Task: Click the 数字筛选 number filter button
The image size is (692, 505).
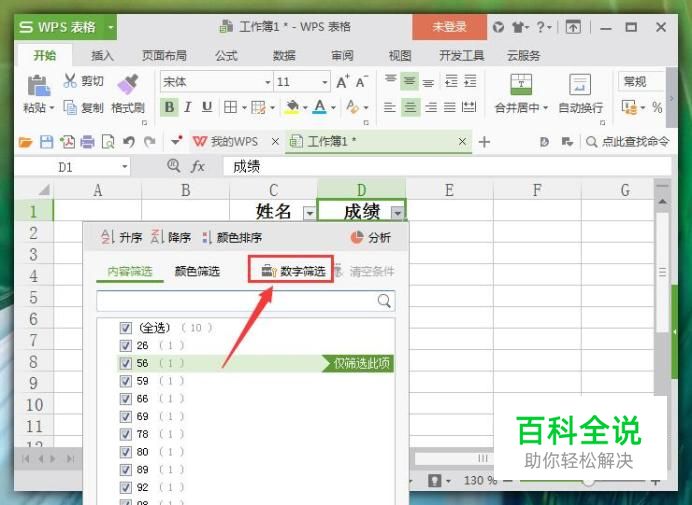Action: coord(291,269)
